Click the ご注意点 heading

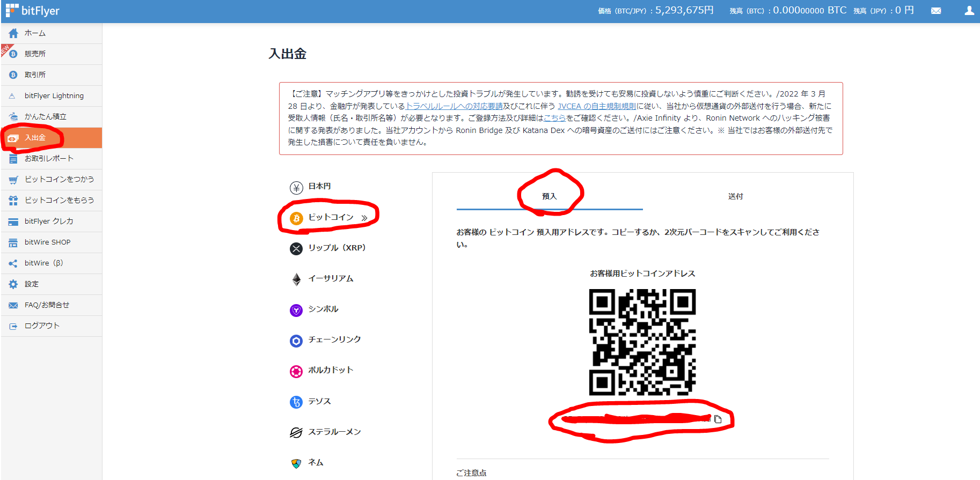pos(471,473)
